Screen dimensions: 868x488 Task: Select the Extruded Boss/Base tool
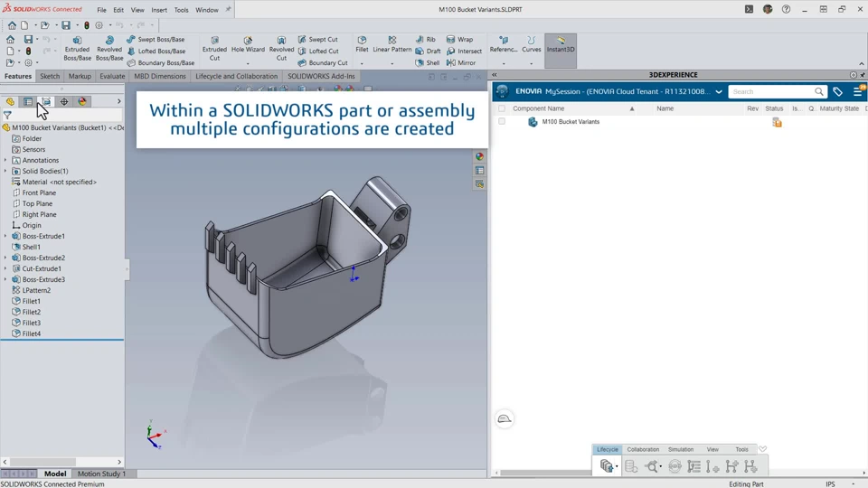[x=77, y=49]
